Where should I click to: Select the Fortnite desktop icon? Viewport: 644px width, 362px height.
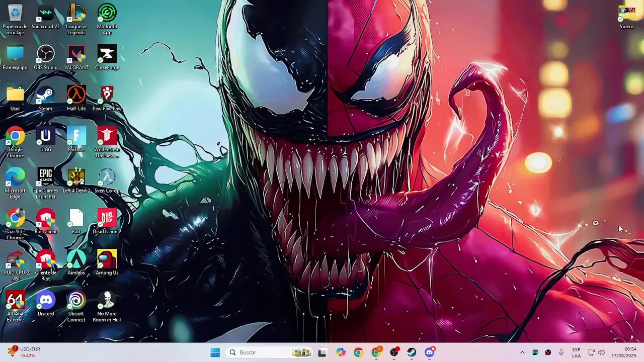[x=76, y=139]
